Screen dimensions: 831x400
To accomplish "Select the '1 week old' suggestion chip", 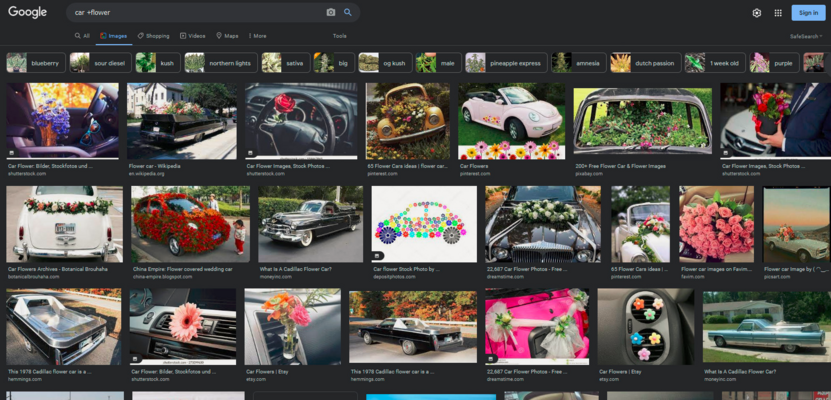I will click(x=715, y=63).
